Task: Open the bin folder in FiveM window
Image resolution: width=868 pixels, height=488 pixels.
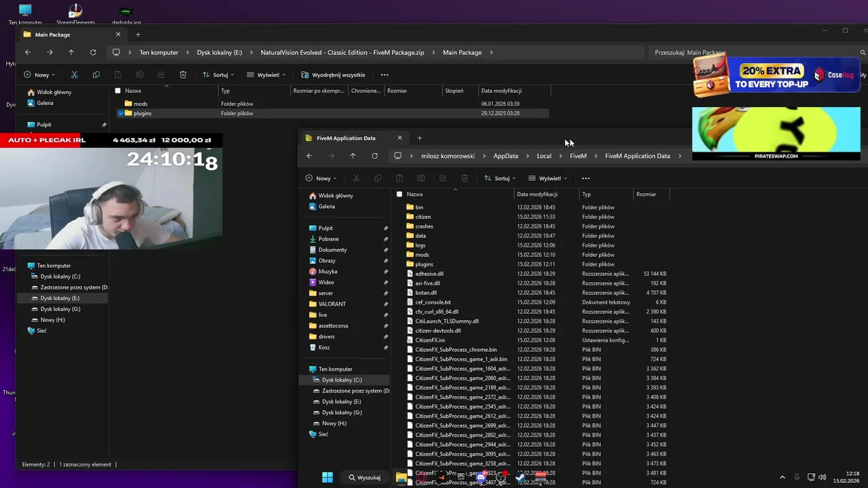Action: pyautogui.click(x=419, y=207)
